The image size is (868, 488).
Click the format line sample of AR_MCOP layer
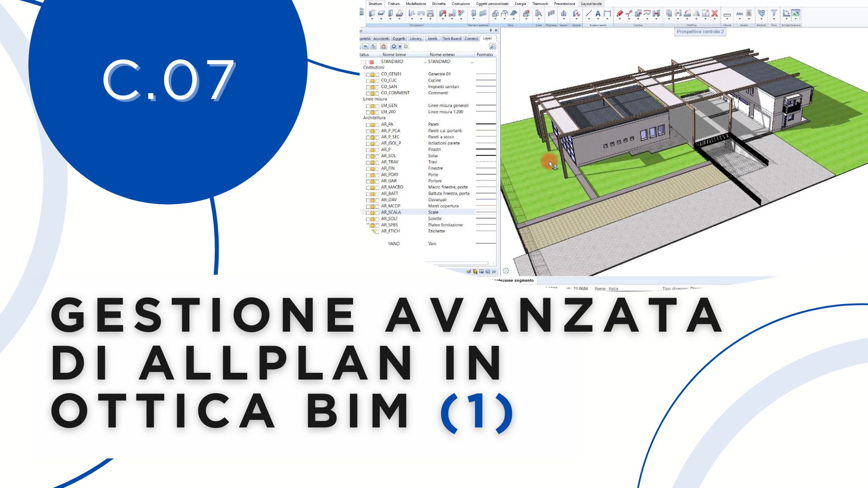486,206
